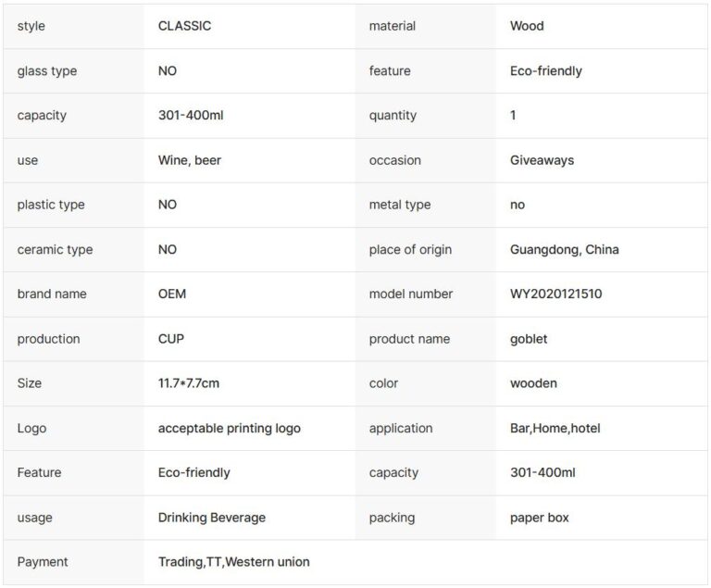Click the 'CLASSIC' style value

[x=184, y=26]
